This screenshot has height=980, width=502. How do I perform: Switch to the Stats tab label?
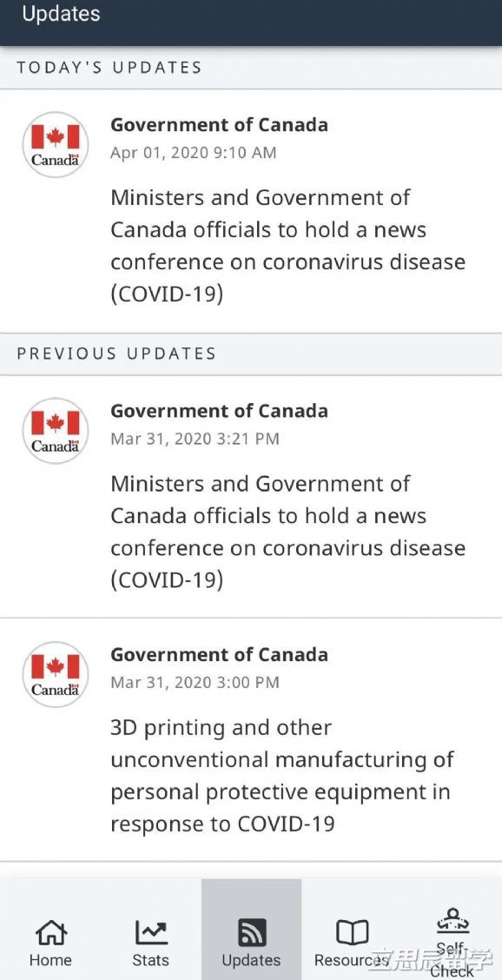click(x=150, y=960)
